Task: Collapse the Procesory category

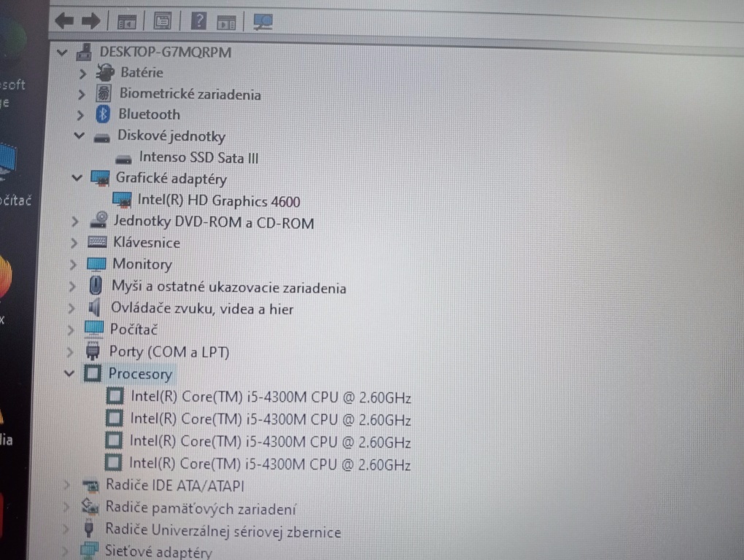Action: point(69,373)
